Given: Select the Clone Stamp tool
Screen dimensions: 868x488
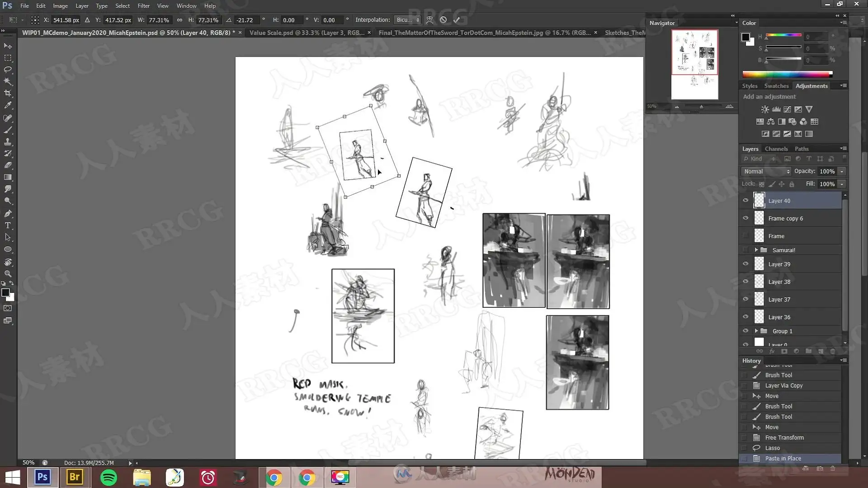Looking at the screenshot, I should point(8,142).
